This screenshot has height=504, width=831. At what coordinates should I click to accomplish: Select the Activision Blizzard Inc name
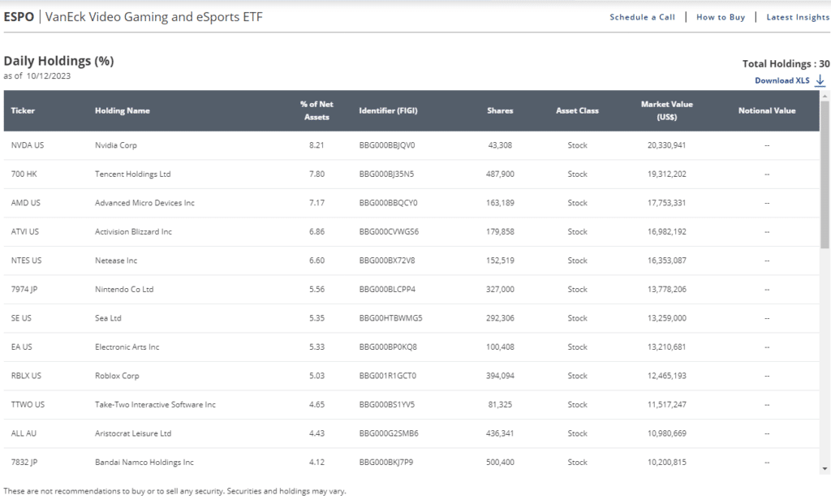[134, 231]
